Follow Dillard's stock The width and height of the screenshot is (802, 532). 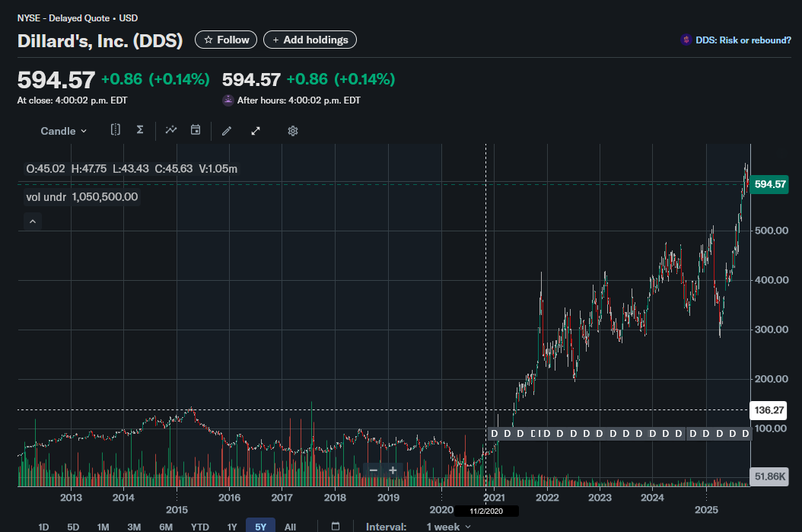tap(226, 40)
